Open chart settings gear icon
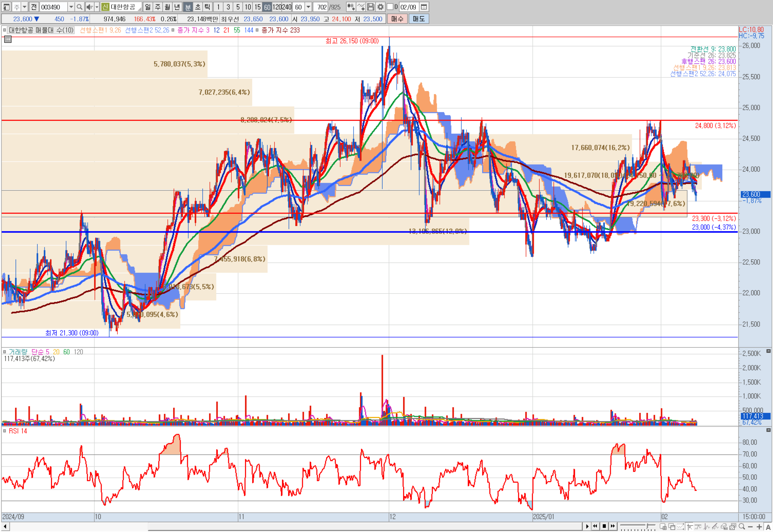The width and height of the screenshot is (773, 532). (380, 7)
